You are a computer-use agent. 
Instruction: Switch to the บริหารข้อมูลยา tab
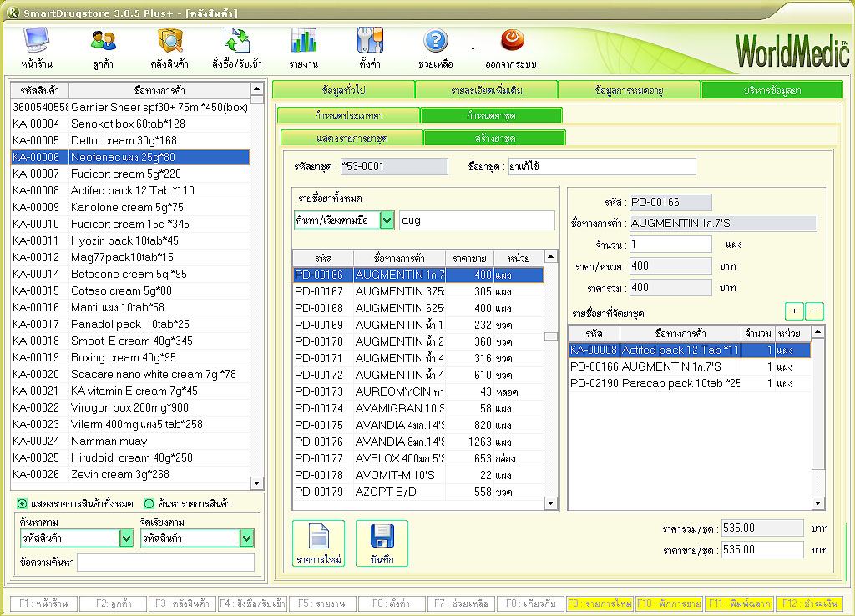click(772, 90)
